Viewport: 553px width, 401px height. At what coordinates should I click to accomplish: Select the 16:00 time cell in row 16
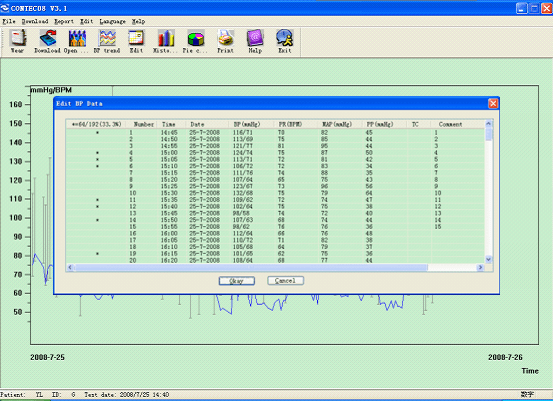pyautogui.click(x=169, y=233)
